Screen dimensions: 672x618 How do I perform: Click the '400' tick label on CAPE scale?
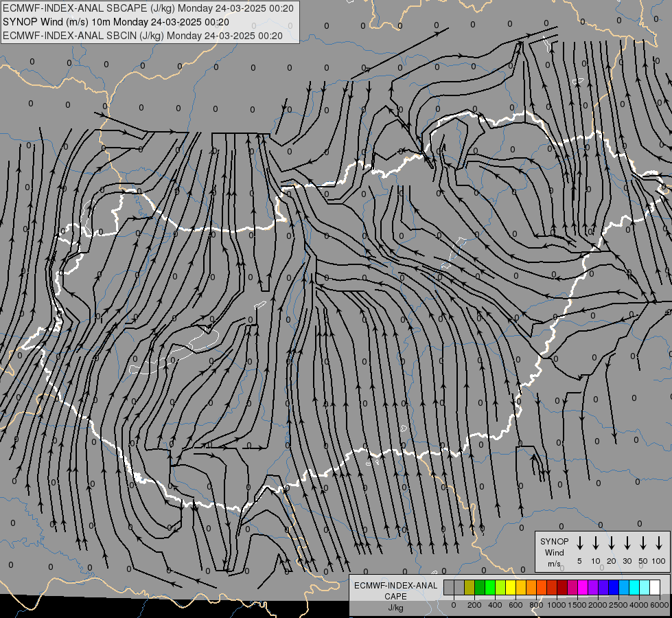[495, 605]
